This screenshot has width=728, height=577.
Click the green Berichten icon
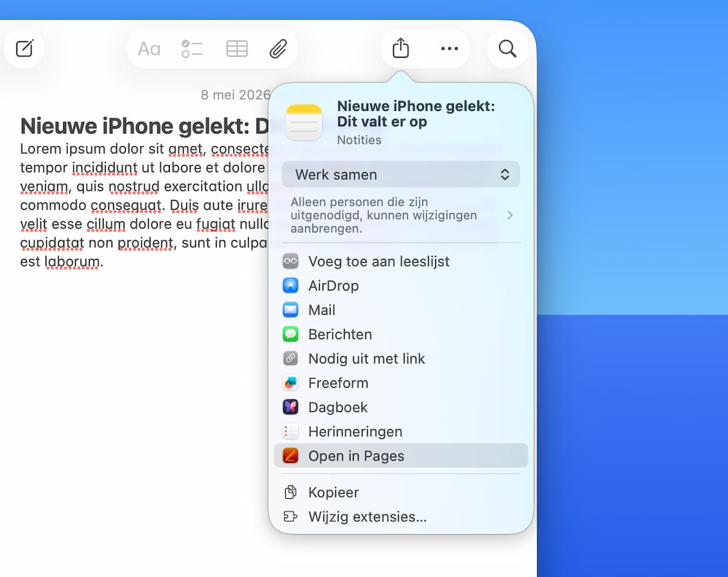coord(291,334)
